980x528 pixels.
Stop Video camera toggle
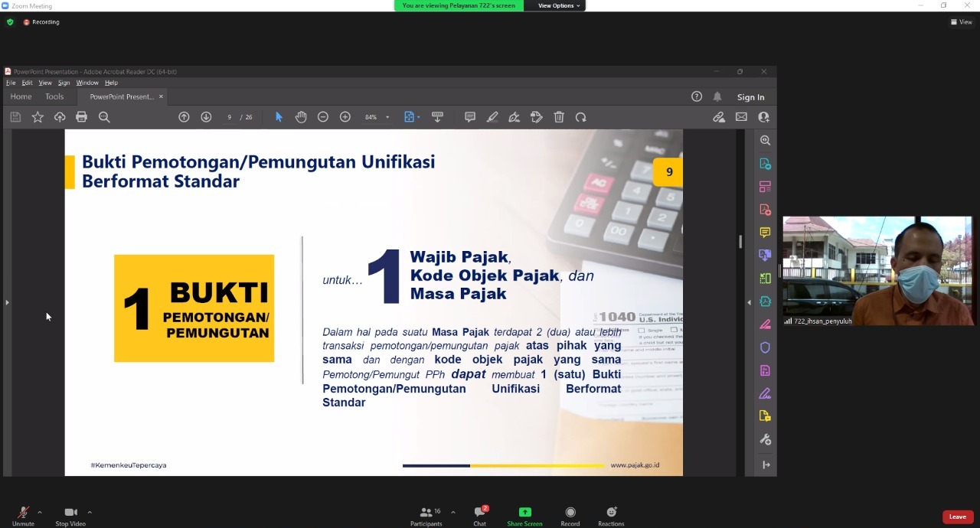[70, 515]
